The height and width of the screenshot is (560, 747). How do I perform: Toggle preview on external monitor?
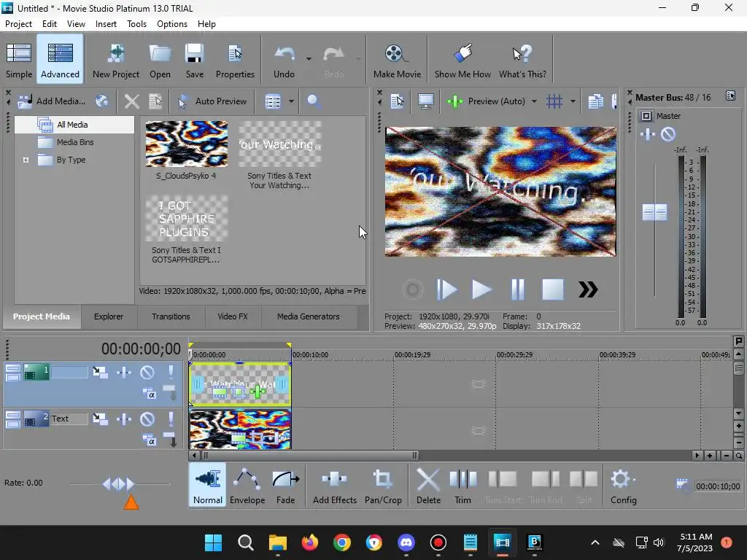[425, 101]
